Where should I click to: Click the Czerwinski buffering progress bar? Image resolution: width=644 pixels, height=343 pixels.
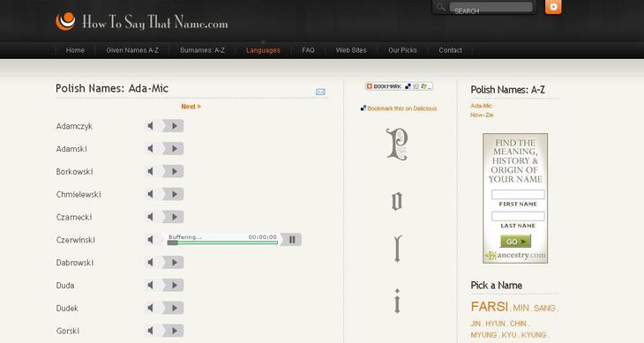pyautogui.click(x=222, y=242)
